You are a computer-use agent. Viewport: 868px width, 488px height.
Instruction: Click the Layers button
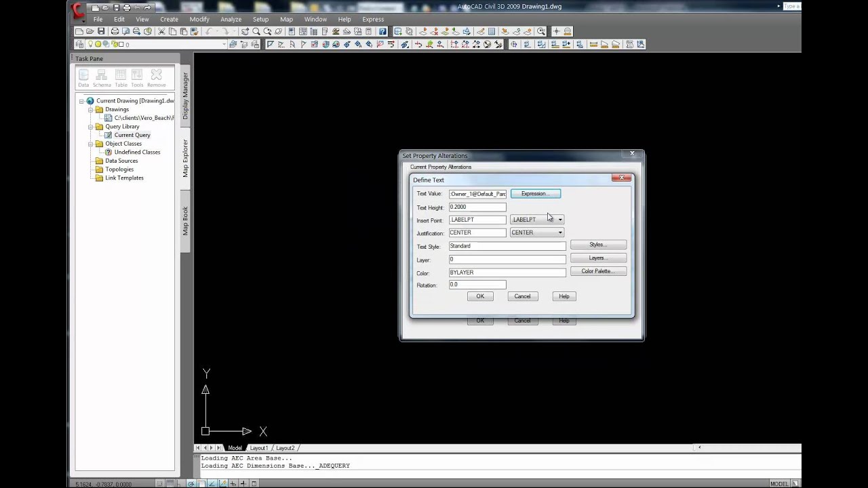click(x=598, y=258)
